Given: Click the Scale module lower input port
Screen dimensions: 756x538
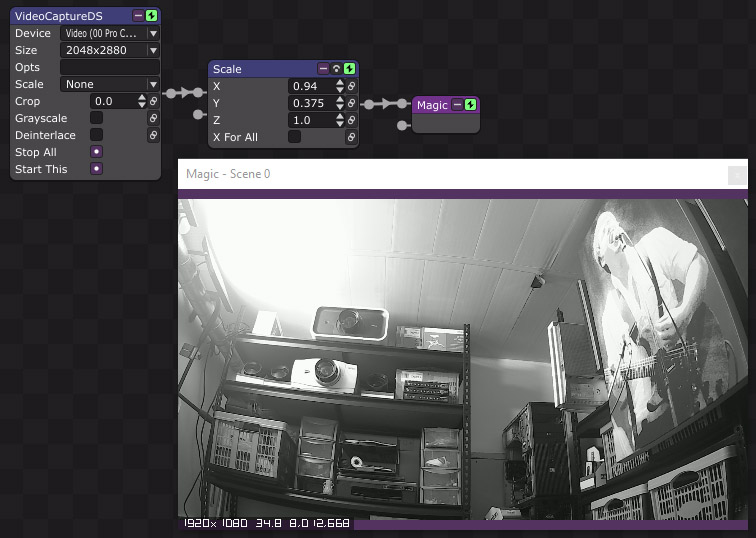Looking at the screenshot, I should (x=198, y=114).
